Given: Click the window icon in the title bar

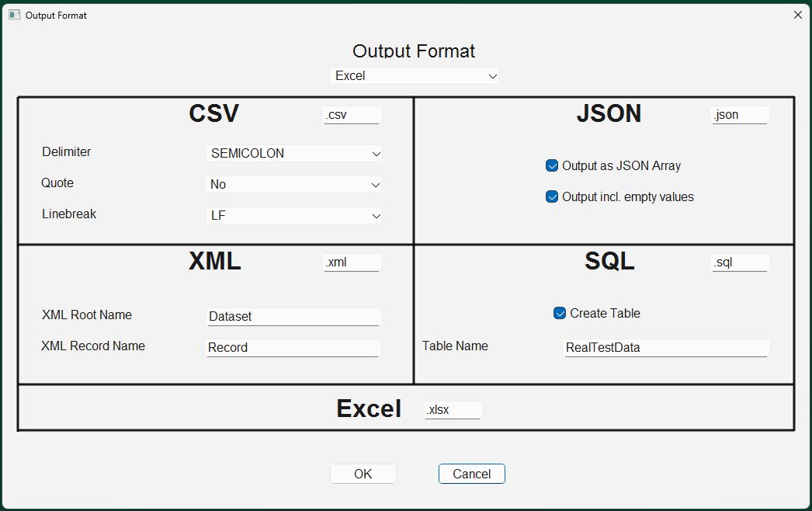Looking at the screenshot, I should (15, 15).
